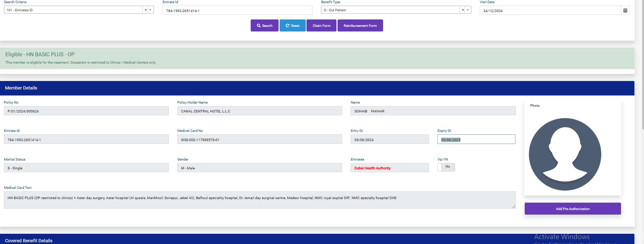Toggle the Vip YN switch
Image resolution: width=644 pixels, height=244 pixels.
coord(446,167)
